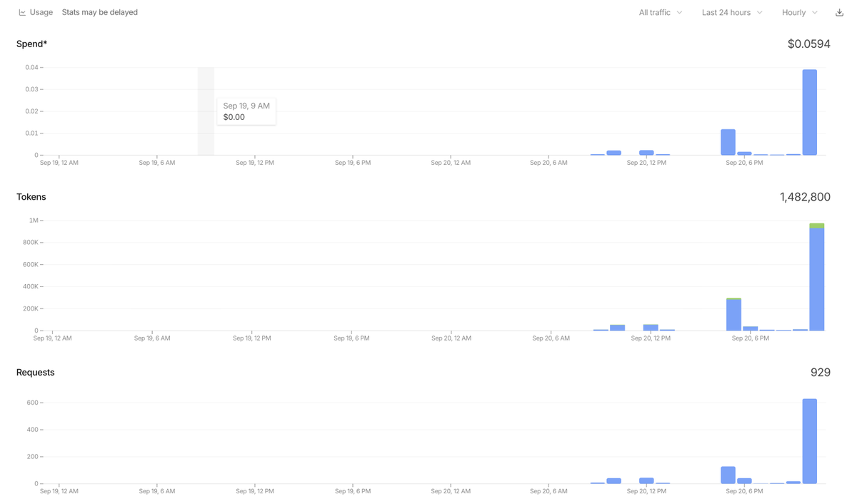Click the "Stats may be delayed" notice
Image resolution: width=857 pixels, height=504 pixels.
click(100, 13)
